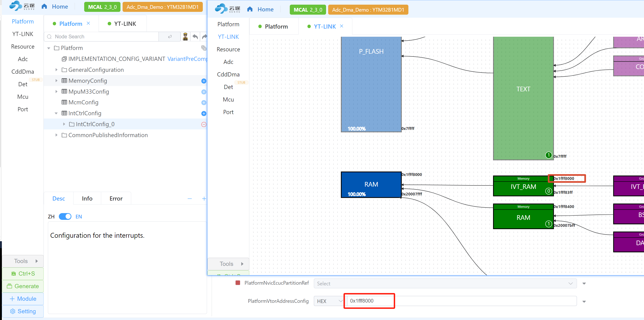
Task: Click the blue P_FLASH memory block
Action: pyautogui.click(x=371, y=84)
